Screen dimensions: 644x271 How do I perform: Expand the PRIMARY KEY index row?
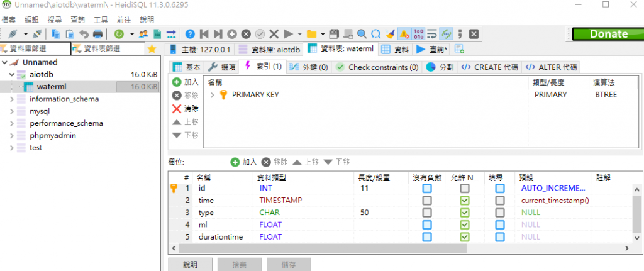coord(213,95)
